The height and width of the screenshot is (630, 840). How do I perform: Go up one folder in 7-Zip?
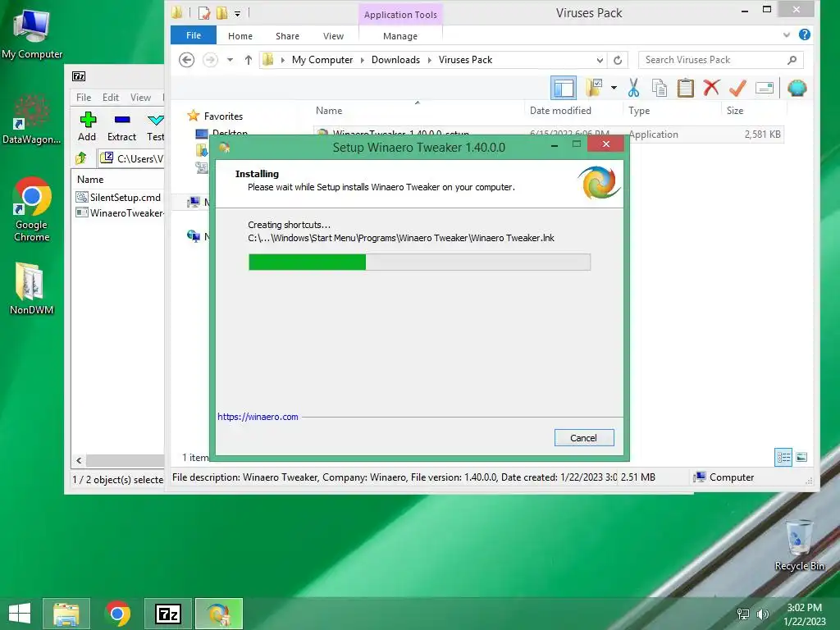81,158
